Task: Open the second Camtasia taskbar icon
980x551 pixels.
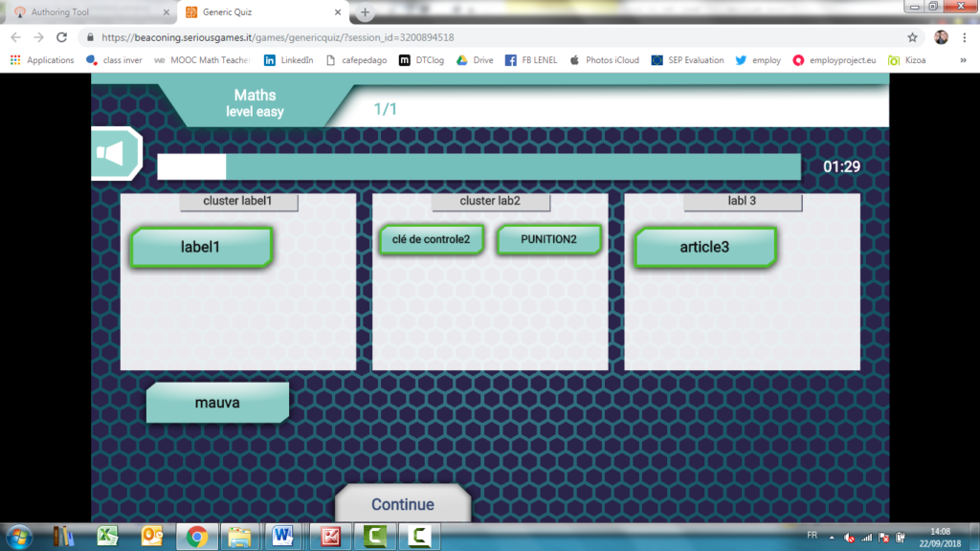Action: click(x=419, y=537)
